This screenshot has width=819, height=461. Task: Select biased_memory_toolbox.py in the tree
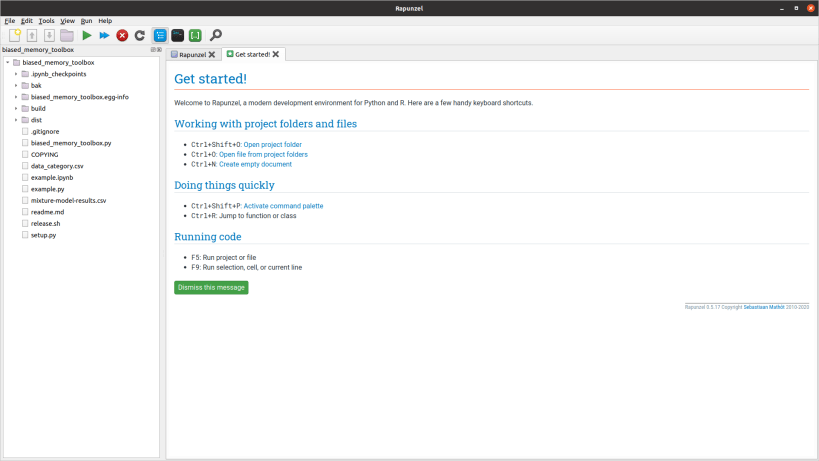[x=71, y=143]
